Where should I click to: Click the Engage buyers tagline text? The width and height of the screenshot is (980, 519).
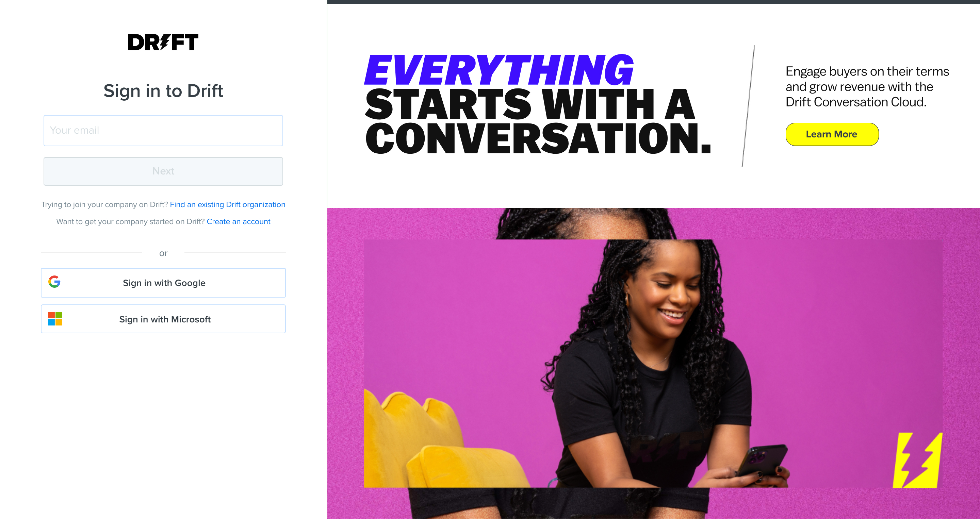pos(867,87)
